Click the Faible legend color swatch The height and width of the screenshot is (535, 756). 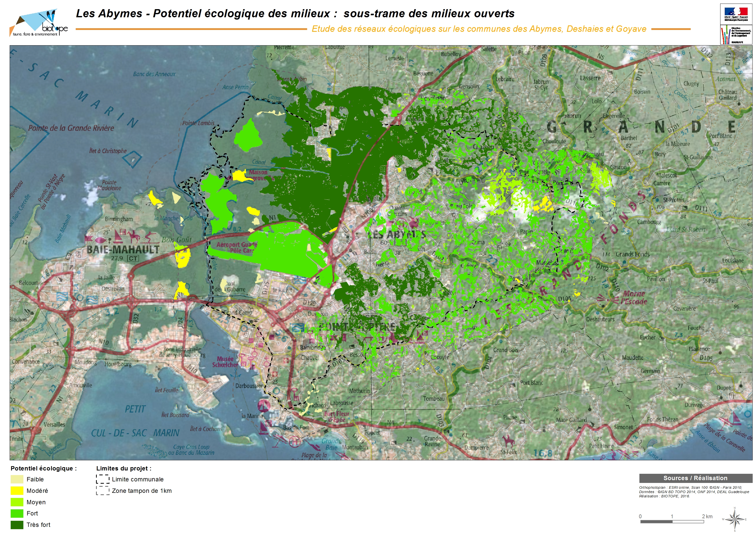point(17,479)
